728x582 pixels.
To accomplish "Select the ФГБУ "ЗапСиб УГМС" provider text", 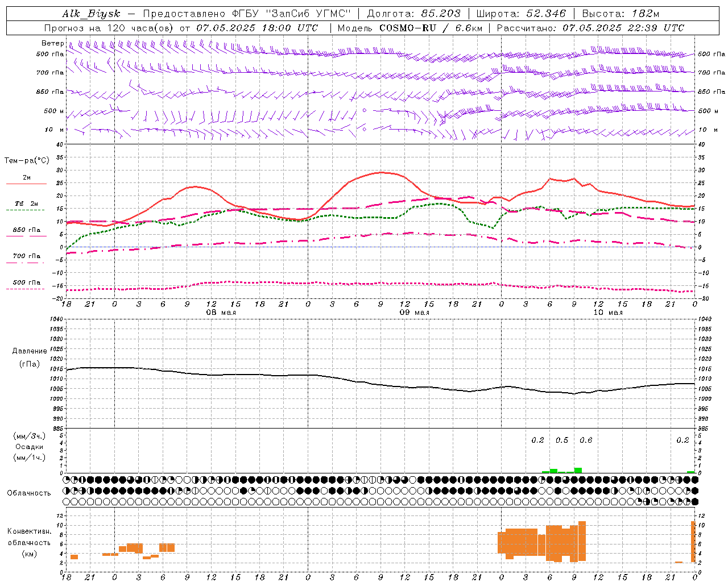I will tap(292, 14).
